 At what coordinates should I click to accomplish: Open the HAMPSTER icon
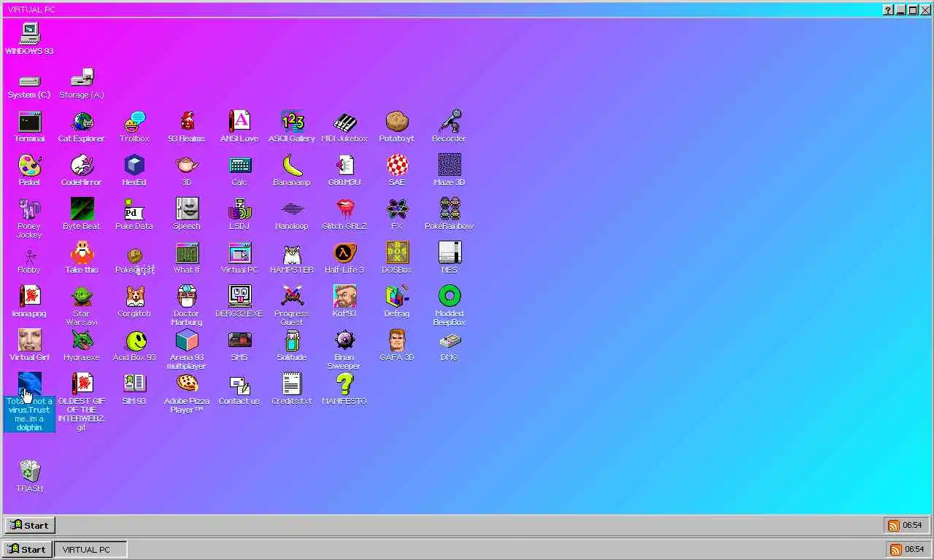(292, 252)
